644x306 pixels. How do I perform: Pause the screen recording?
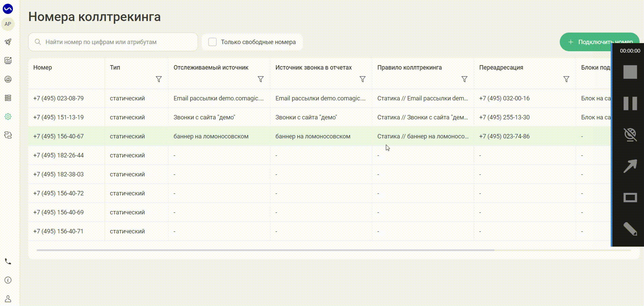pos(630,103)
